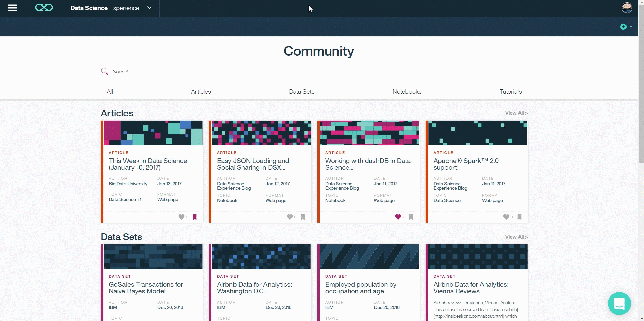Bookmark the Easy JSON Loading article
Viewport: 644px width, 321px height.
tap(303, 217)
